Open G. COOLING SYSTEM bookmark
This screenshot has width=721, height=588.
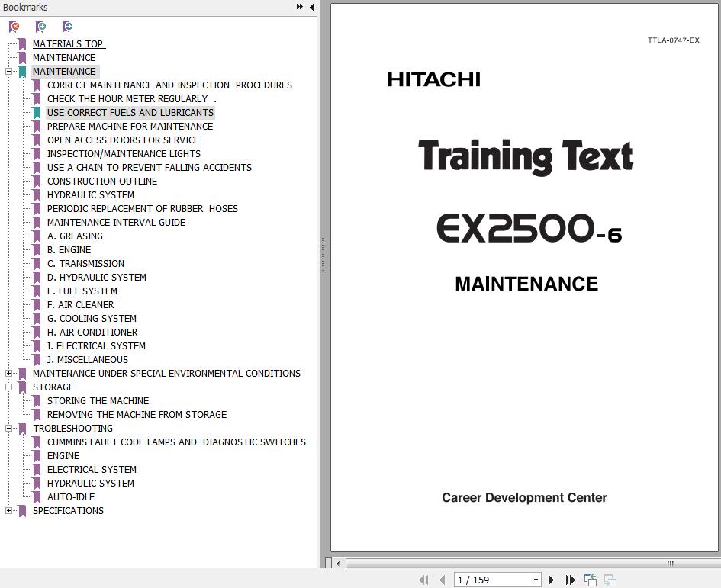tap(92, 319)
